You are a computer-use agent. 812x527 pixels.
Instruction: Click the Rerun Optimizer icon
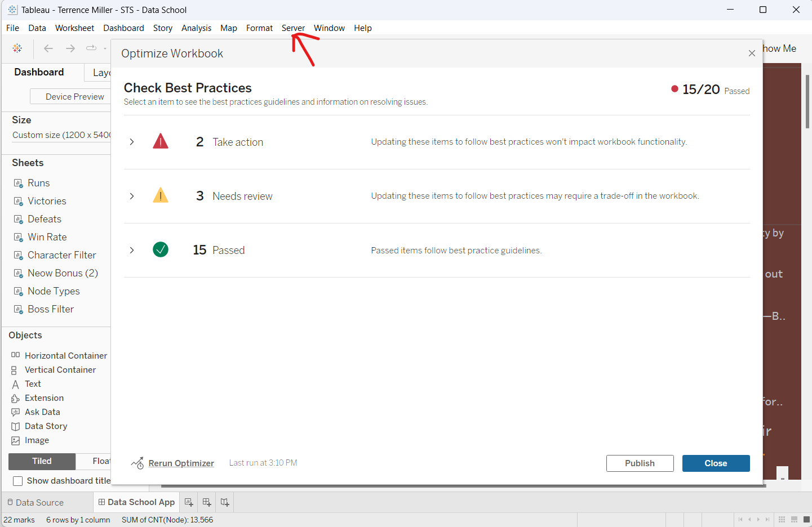137,463
